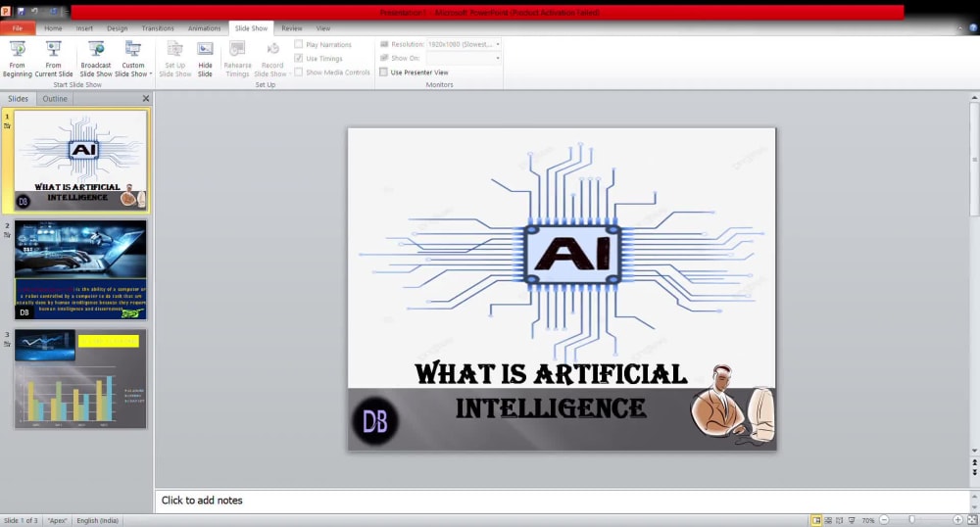Open PowerPoint Help question icon
The width and height of the screenshot is (980, 527).
[x=972, y=28]
